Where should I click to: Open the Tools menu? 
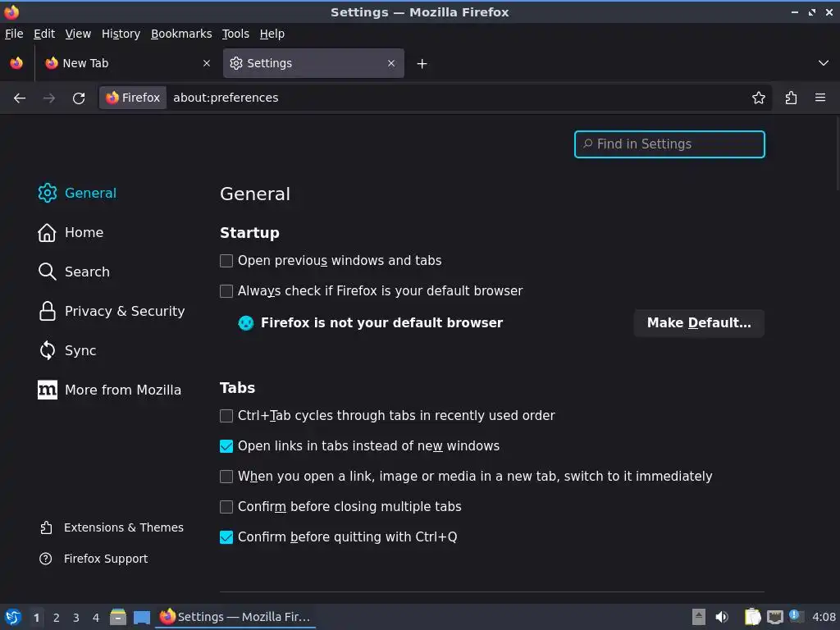[235, 34]
